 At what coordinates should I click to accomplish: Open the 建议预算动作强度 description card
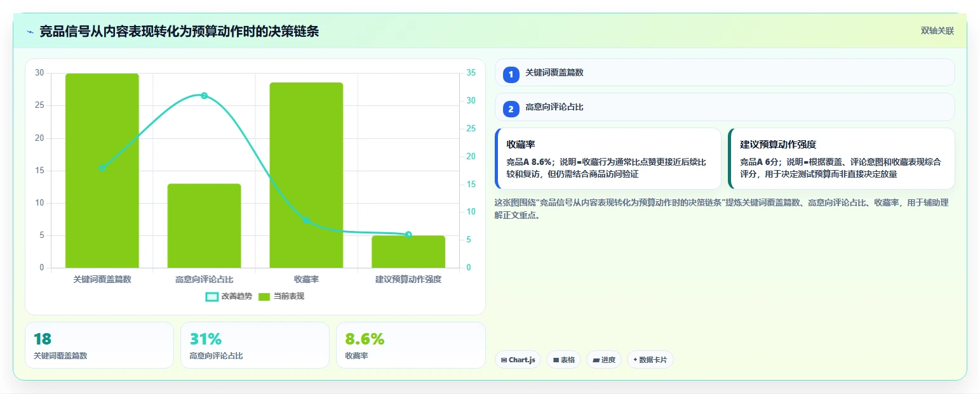(842, 159)
